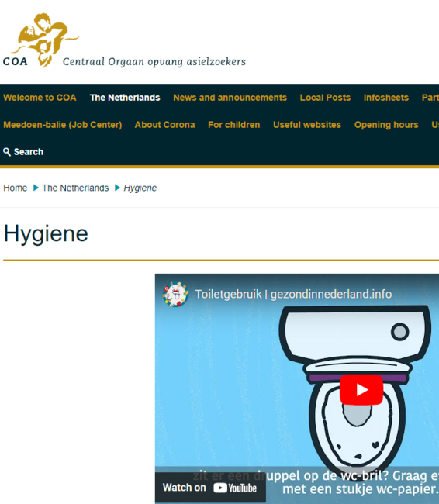This screenshot has width=439, height=504.
Task: Click Hygiene breadcrumb item
Action: [140, 188]
